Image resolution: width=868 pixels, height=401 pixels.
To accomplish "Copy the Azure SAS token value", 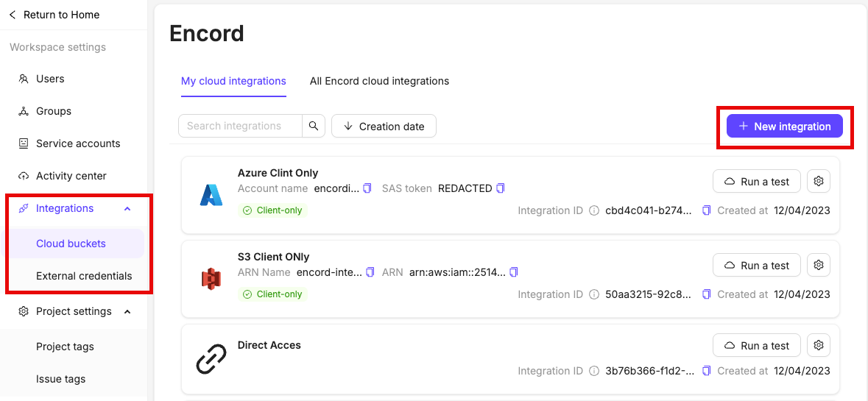I will (x=501, y=188).
